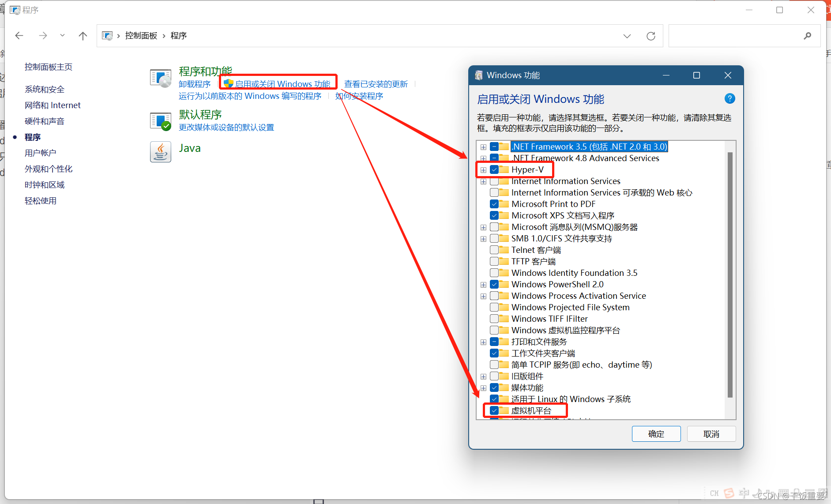Toggle the Hyper-V checkbox

point(494,169)
